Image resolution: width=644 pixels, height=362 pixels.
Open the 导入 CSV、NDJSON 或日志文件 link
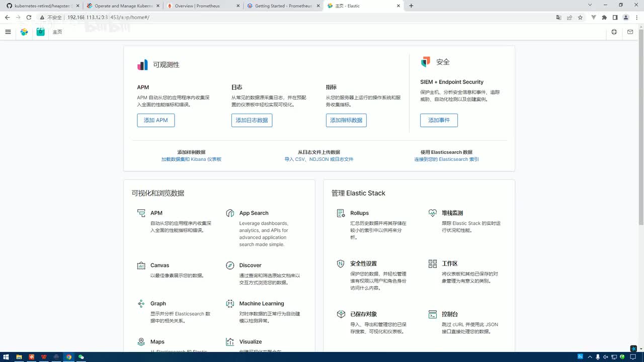(319, 159)
